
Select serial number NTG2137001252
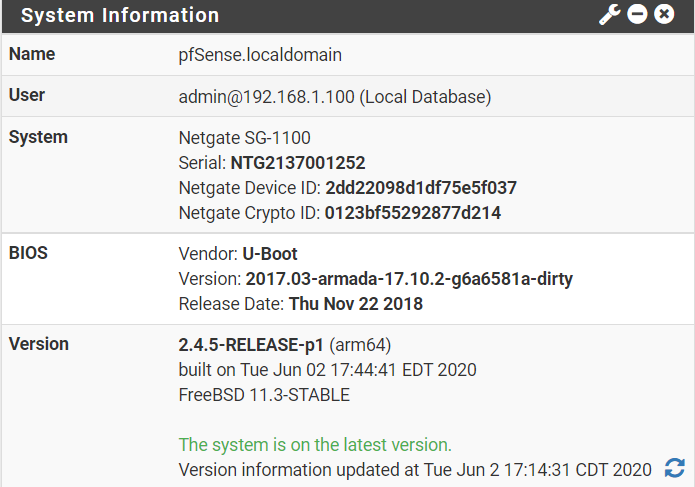click(x=298, y=163)
